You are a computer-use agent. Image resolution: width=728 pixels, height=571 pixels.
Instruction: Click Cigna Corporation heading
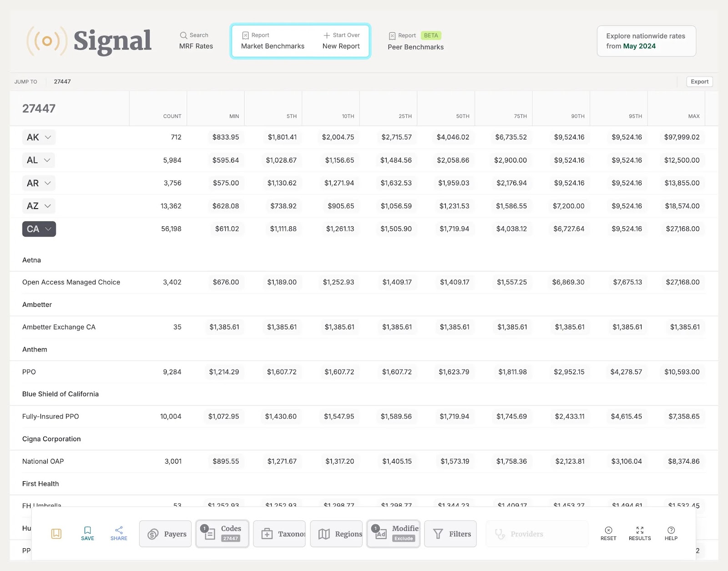tap(51, 439)
